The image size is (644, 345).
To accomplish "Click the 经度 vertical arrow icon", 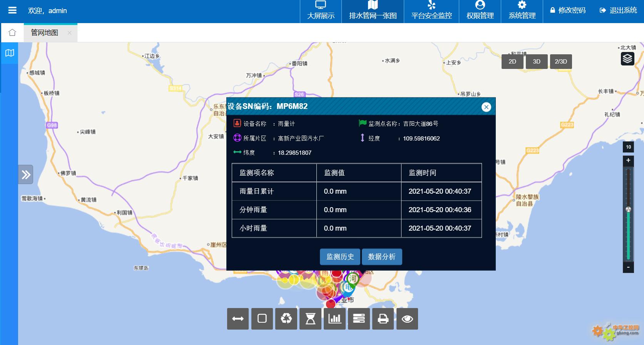I will [362, 138].
